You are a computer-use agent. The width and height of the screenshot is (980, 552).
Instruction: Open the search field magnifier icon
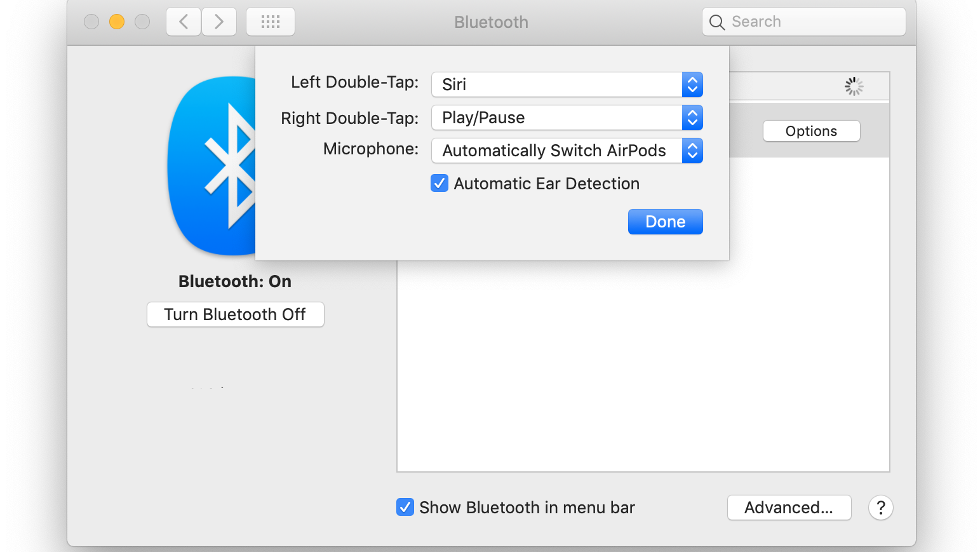tap(717, 22)
